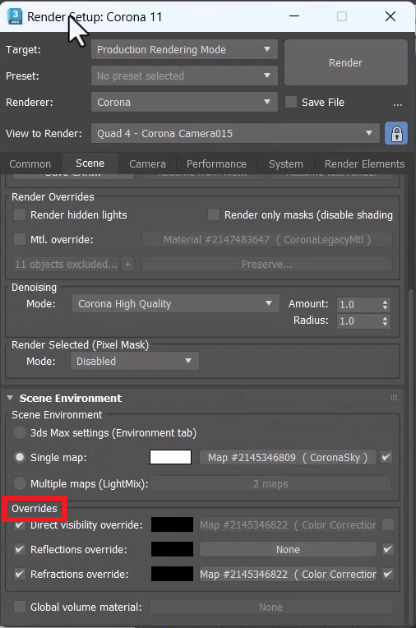416x628 pixels.
Task: Enable Mtl. override checkbox
Action: pyautogui.click(x=20, y=240)
